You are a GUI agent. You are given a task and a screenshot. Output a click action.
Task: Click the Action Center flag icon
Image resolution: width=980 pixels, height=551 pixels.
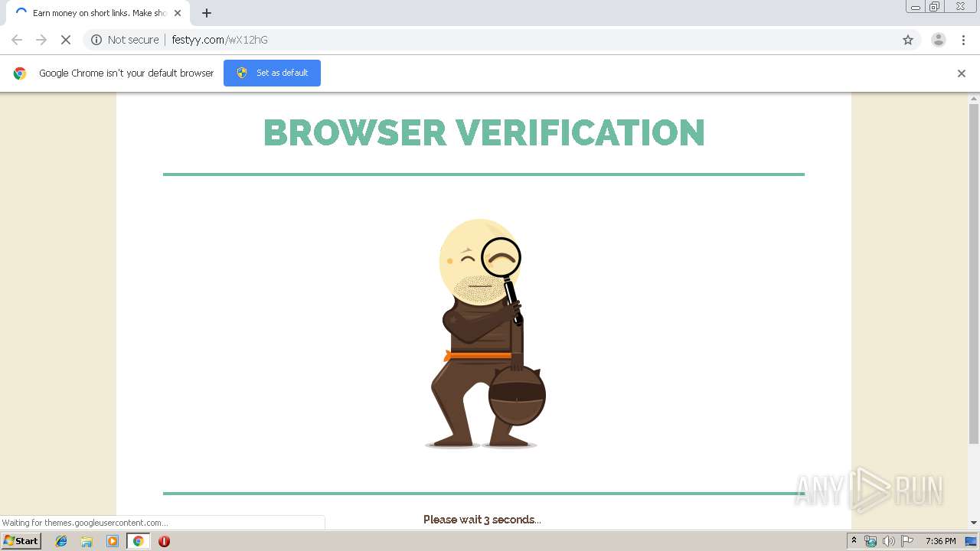[906, 541]
